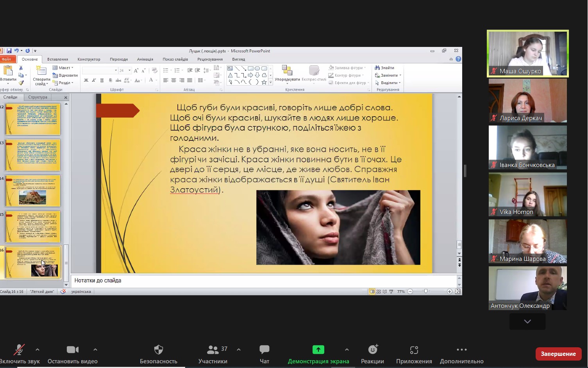
Task: Unmute the microphone in Zoom
Action: (x=19, y=354)
